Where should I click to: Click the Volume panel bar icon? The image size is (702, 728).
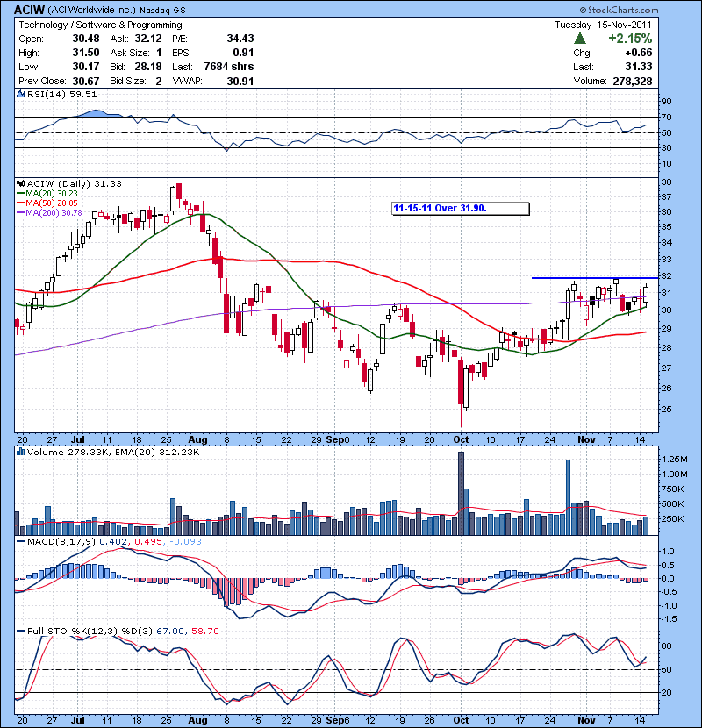20,452
